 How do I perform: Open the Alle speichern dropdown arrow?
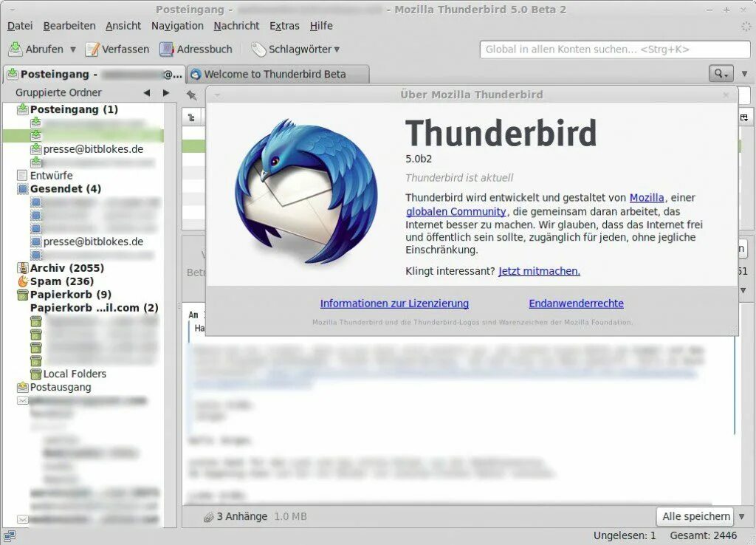pos(741,516)
